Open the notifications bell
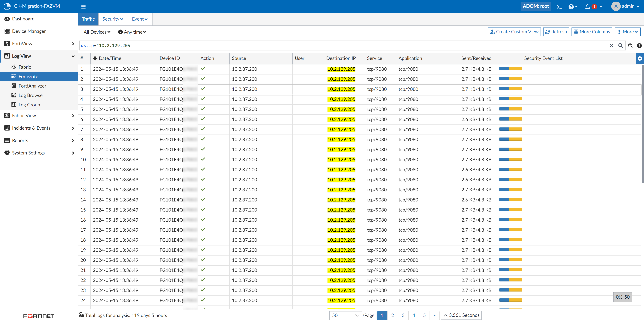Viewport: 644px width, 322px height. pos(588,6)
